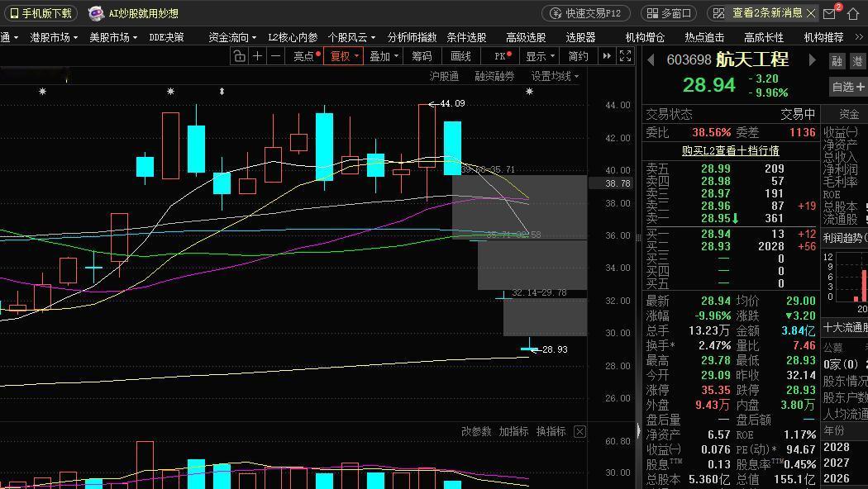The width and height of the screenshot is (868, 489).
Task: Open 设置均线 dropdown
Action: (556, 76)
